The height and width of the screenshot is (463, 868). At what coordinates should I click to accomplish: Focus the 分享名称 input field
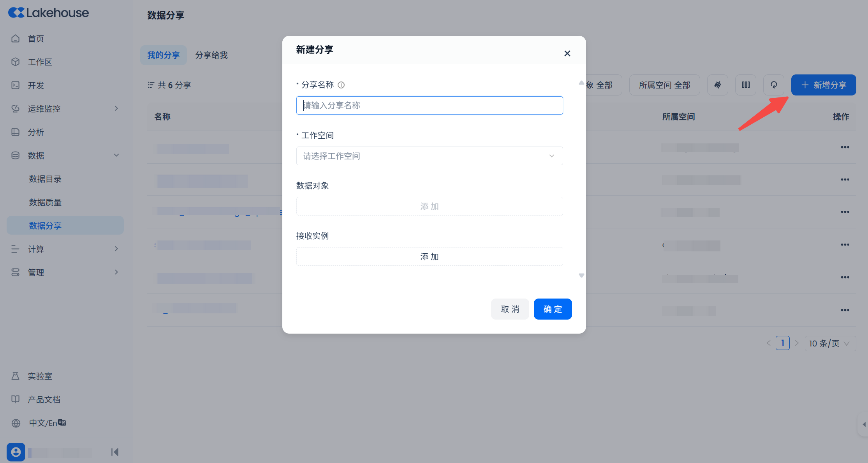point(429,105)
